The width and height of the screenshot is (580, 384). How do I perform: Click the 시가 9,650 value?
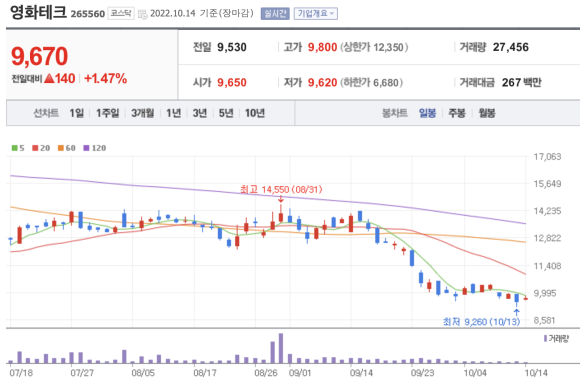click(232, 82)
